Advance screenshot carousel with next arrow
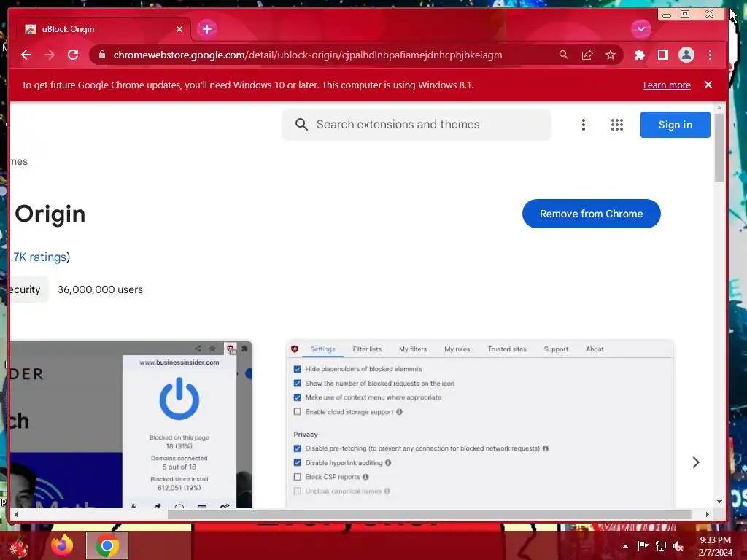Screen dimensions: 747x560 coord(695,462)
